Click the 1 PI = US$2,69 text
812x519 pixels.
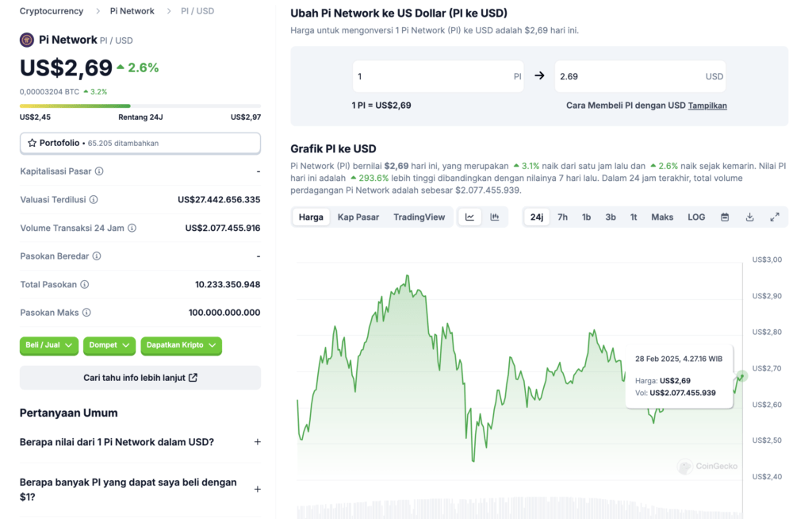[x=381, y=106]
